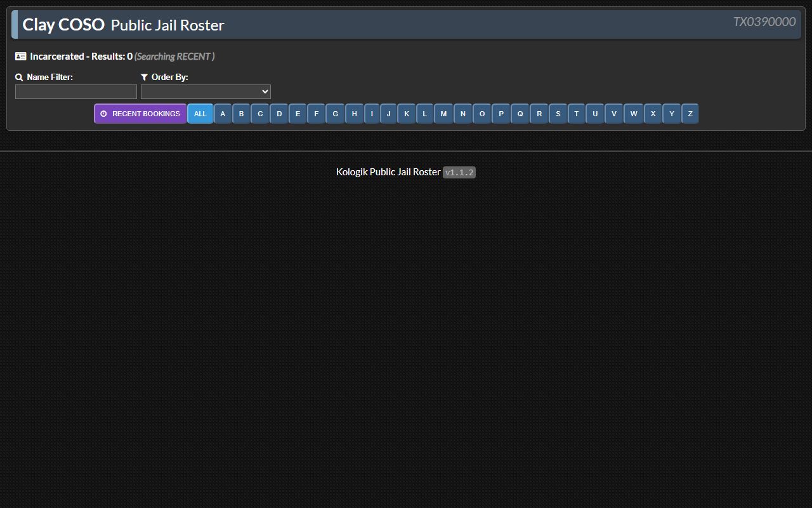The width and height of the screenshot is (812, 508).
Task: Click the Recent Bookings button
Action: [140, 114]
